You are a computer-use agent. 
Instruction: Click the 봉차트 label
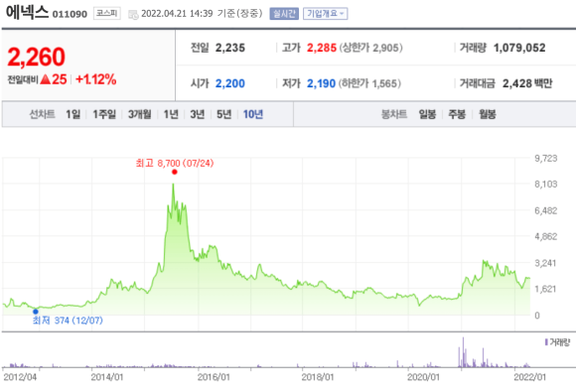pyautogui.click(x=394, y=114)
